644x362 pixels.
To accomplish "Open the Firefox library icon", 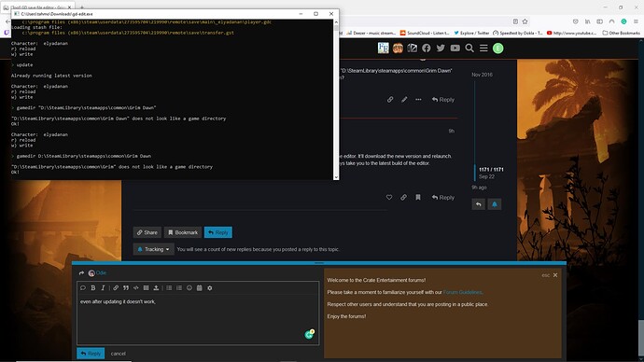I will (x=588, y=21).
